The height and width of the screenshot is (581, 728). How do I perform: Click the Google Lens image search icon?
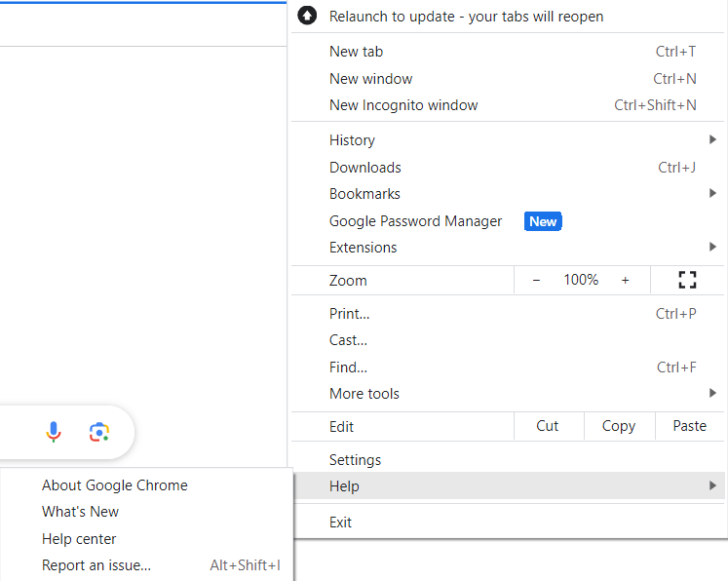98,432
